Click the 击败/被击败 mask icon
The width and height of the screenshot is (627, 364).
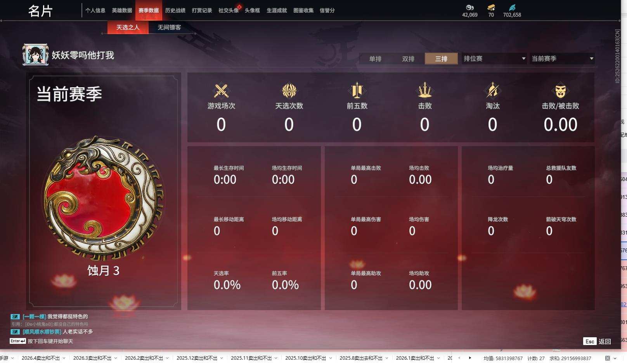pyautogui.click(x=560, y=91)
